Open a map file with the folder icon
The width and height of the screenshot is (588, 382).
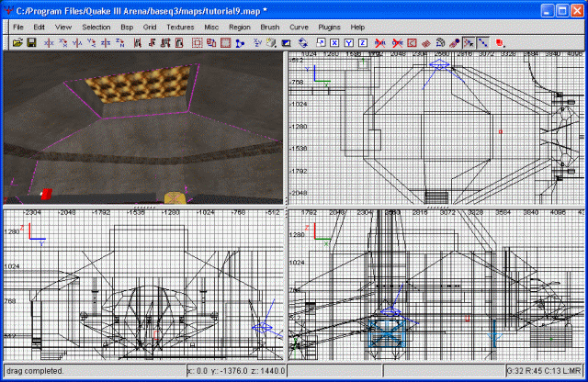(17, 43)
